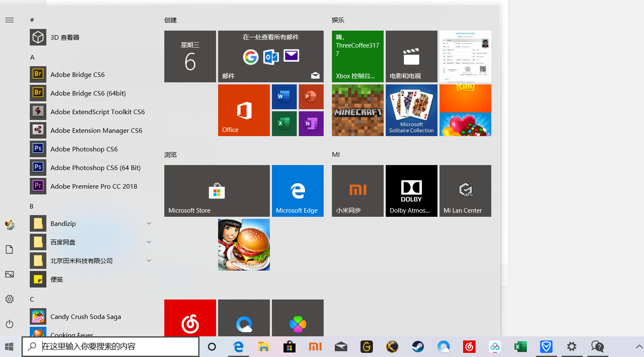
Task: Click the B letter header in app list
Action: [32, 206]
